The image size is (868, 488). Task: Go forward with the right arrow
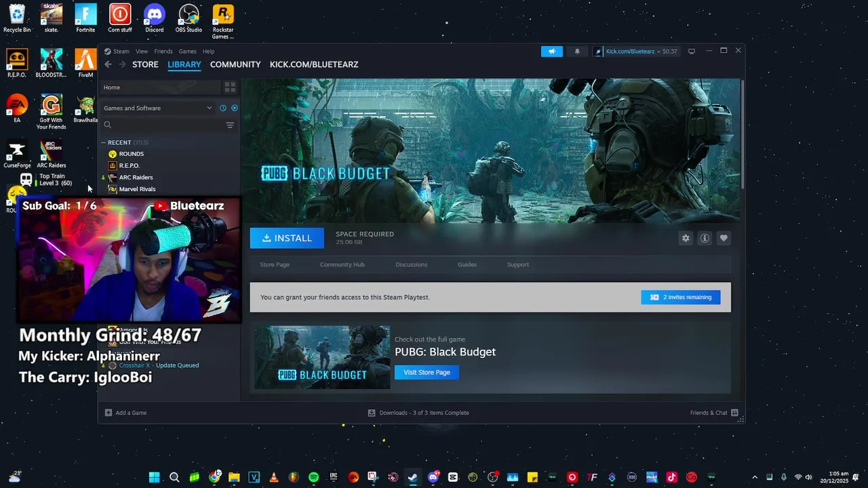point(123,64)
